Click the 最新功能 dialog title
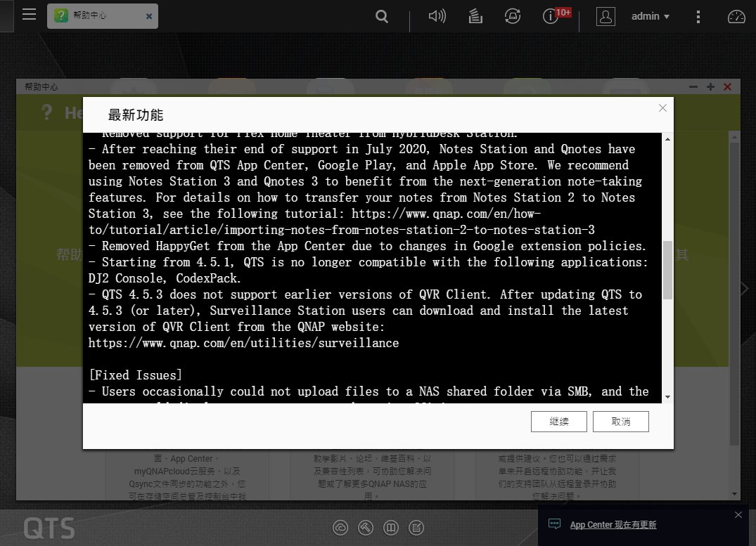 (x=136, y=115)
